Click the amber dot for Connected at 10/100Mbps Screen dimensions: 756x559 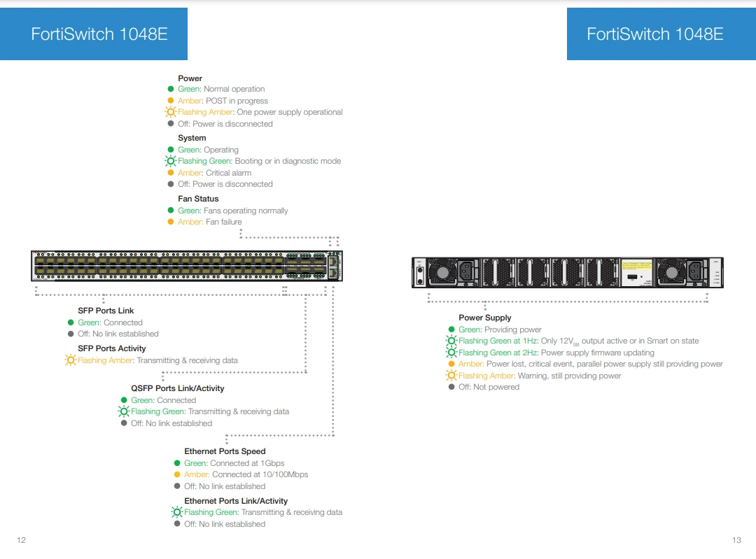click(x=177, y=474)
